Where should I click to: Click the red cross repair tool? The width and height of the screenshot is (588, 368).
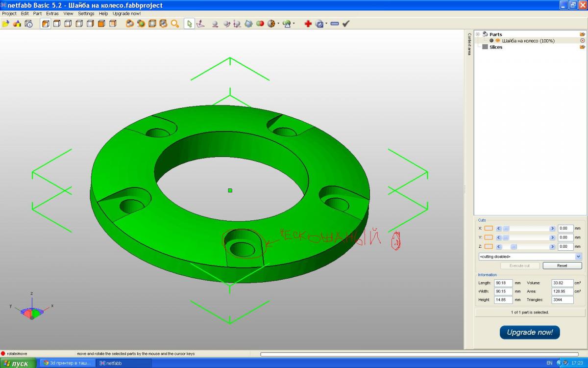pos(308,24)
